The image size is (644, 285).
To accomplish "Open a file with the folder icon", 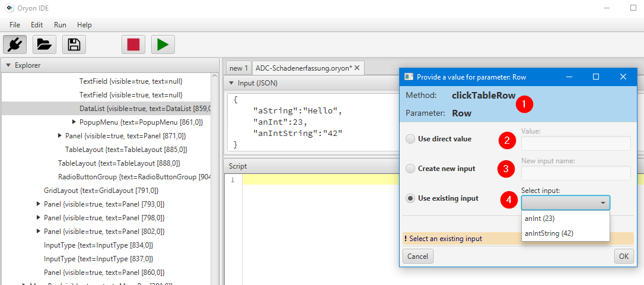I will click(44, 45).
